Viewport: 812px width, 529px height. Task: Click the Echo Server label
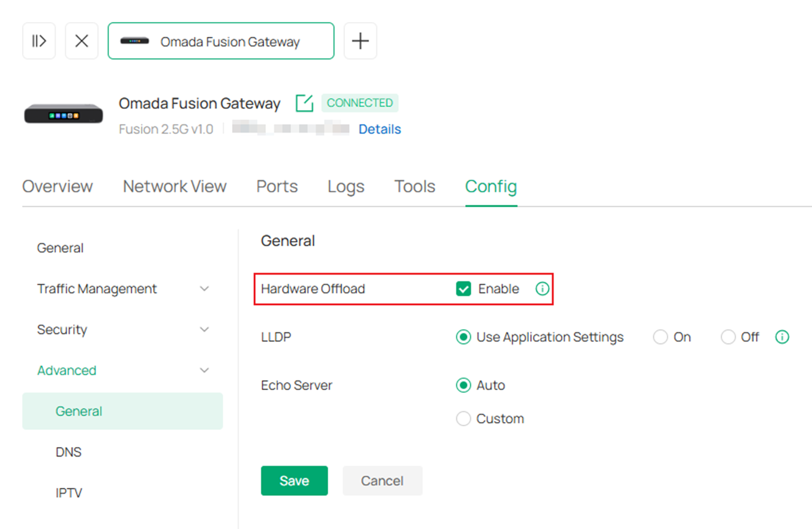pos(297,385)
